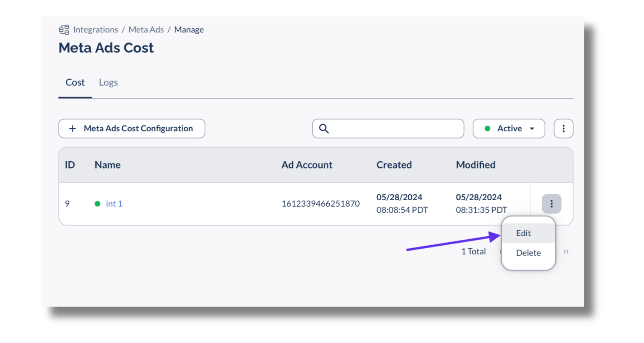Open the Active status filter dropdown

coord(509,129)
